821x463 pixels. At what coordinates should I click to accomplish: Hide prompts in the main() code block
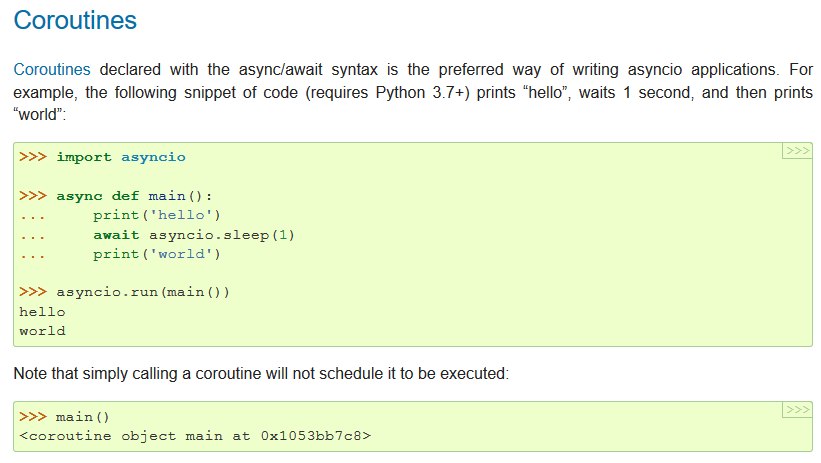click(797, 410)
